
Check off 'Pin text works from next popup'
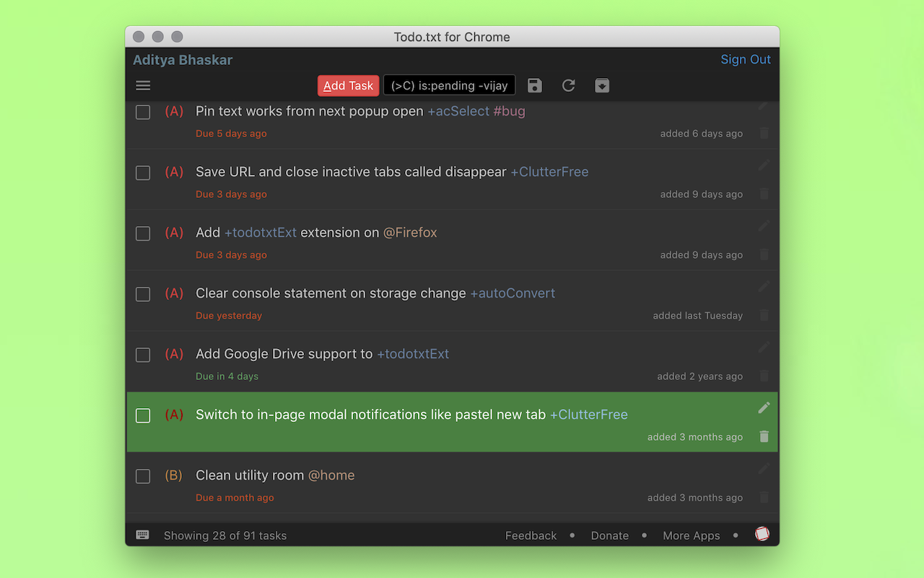143,112
